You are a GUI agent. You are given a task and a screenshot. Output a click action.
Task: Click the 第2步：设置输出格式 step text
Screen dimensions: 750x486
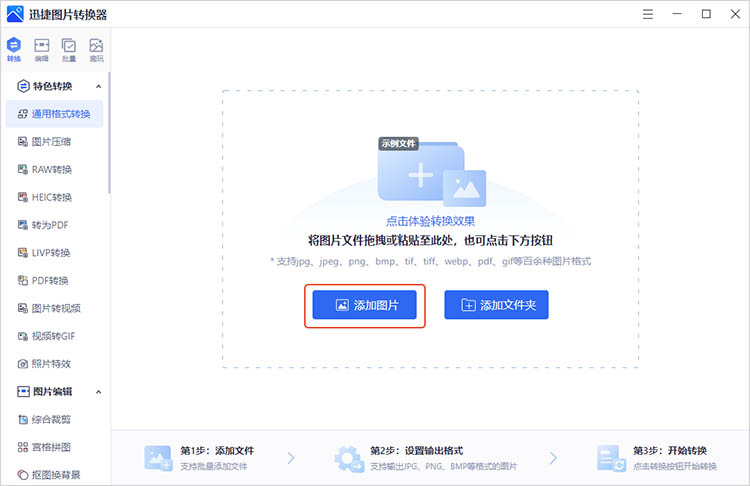coord(417,451)
